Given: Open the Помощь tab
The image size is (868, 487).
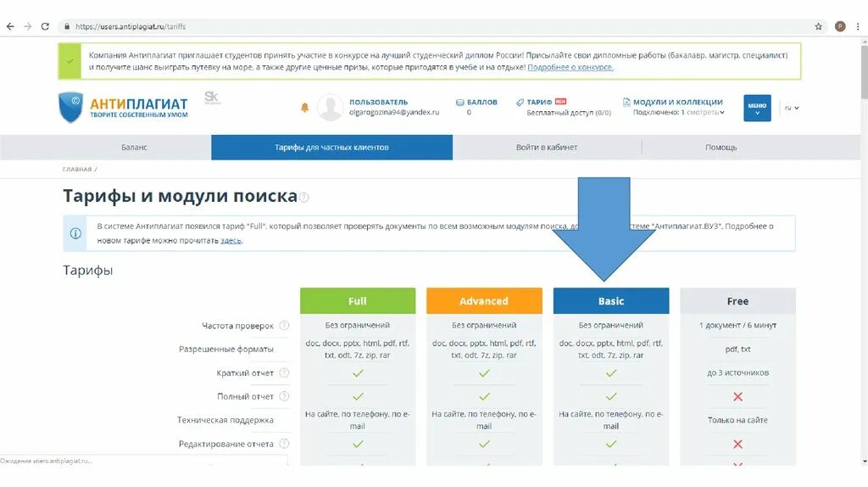Looking at the screenshot, I should (x=721, y=148).
